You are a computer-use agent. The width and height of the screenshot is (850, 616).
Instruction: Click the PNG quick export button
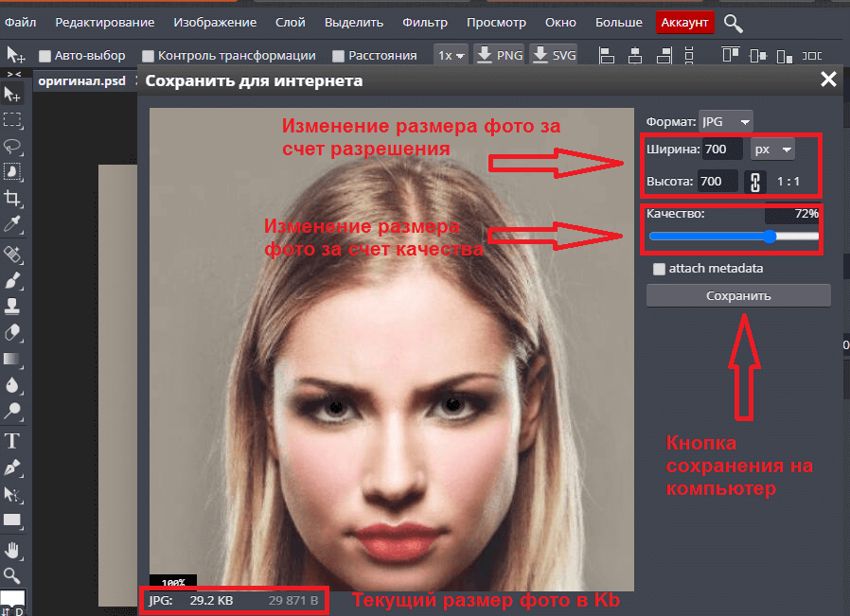click(499, 55)
